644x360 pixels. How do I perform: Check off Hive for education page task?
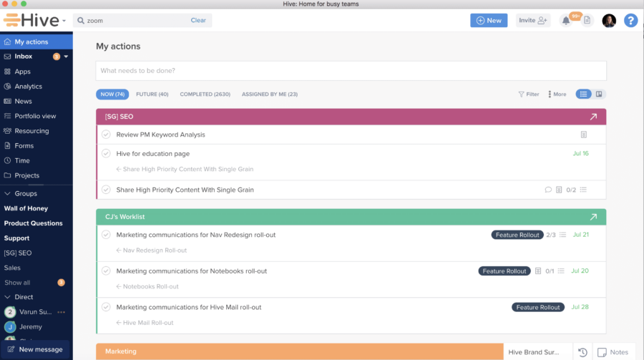pyautogui.click(x=106, y=154)
